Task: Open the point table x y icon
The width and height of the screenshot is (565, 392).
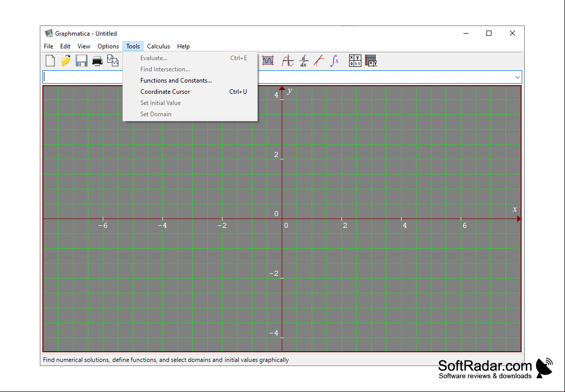Action: click(x=355, y=61)
